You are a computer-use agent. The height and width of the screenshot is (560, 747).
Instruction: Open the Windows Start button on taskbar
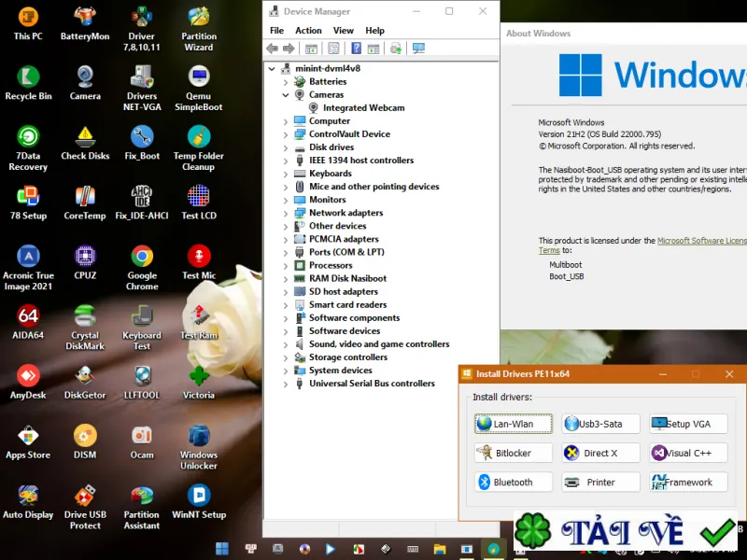pos(222,549)
